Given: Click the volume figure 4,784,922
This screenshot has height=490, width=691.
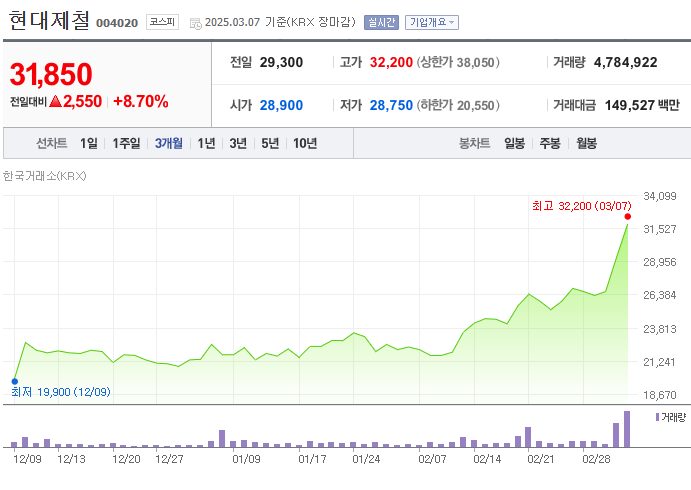Looking at the screenshot, I should click(625, 63).
